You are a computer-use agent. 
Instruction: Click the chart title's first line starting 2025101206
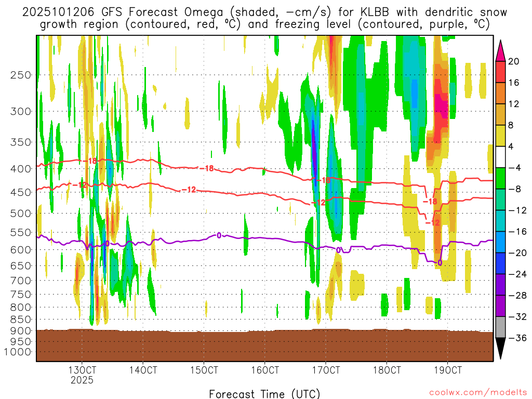click(x=264, y=12)
